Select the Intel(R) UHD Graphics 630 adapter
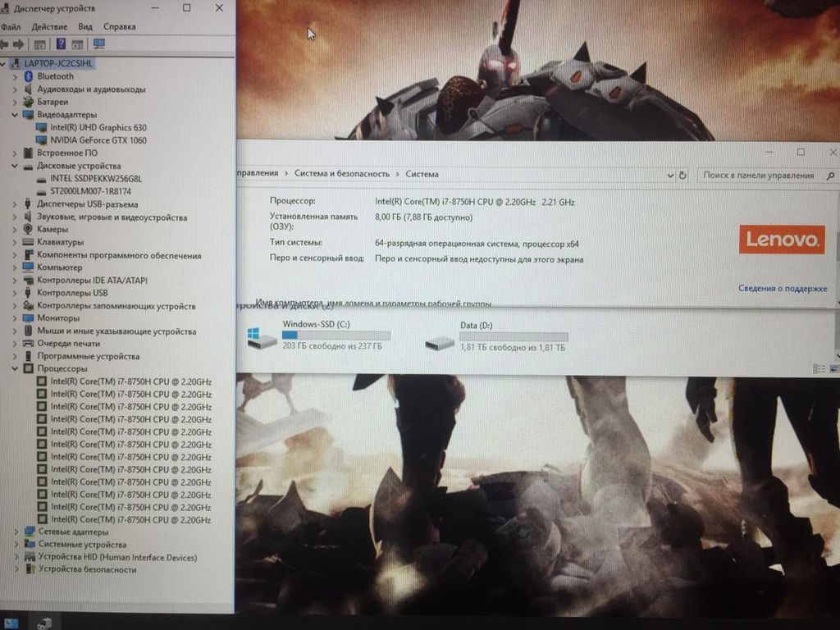Screen dimensions: 840x630 (98, 127)
